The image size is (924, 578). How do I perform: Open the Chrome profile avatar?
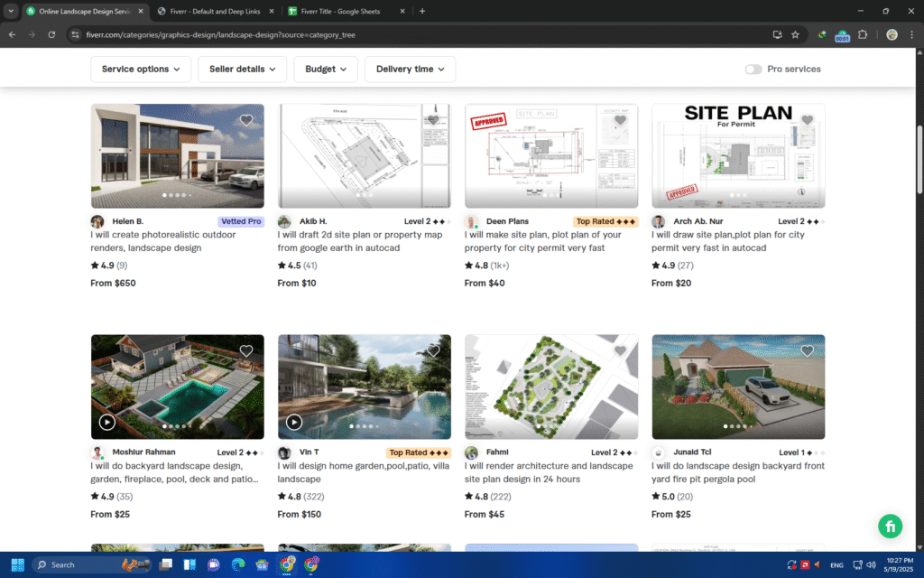pyautogui.click(x=892, y=35)
